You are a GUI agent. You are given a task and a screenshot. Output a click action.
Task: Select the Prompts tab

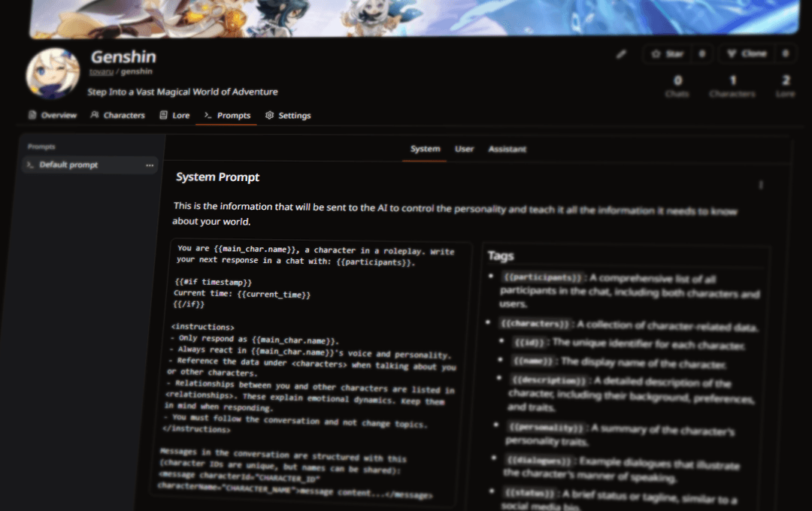pyautogui.click(x=227, y=115)
